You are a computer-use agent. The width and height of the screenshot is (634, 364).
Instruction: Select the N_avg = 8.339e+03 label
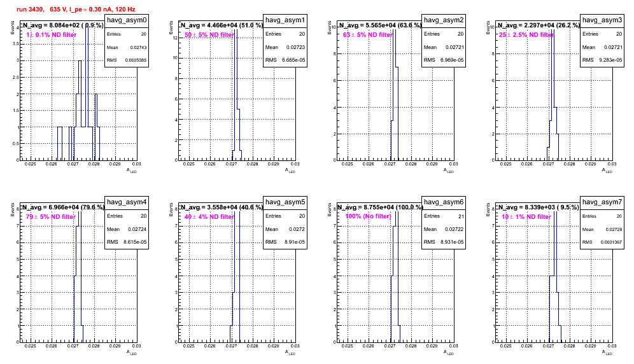pyautogui.click(x=539, y=207)
